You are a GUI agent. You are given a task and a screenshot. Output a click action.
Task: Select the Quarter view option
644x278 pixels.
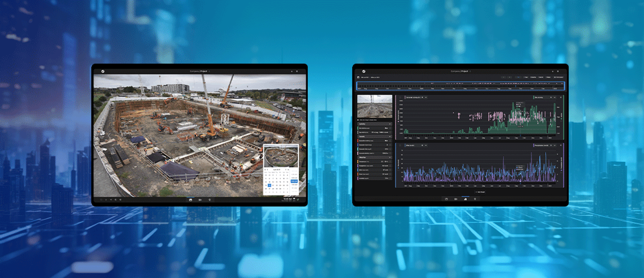pyautogui.click(x=533, y=77)
